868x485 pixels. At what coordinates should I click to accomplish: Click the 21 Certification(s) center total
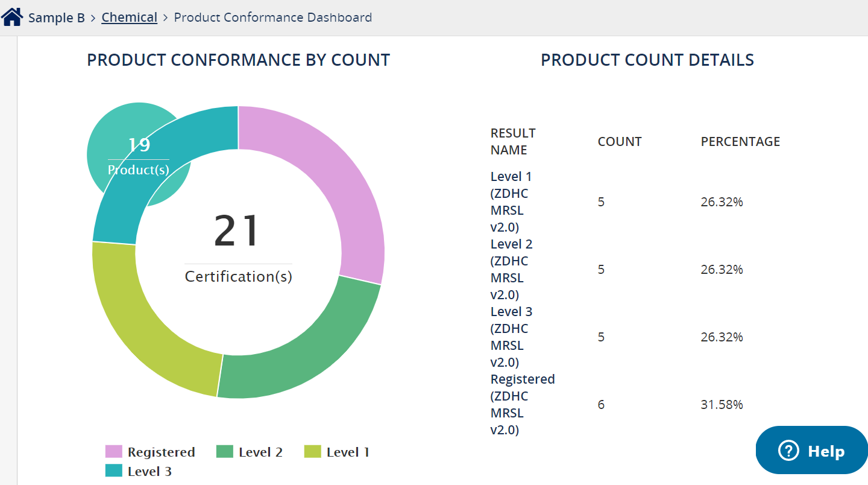(x=238, y=249)
